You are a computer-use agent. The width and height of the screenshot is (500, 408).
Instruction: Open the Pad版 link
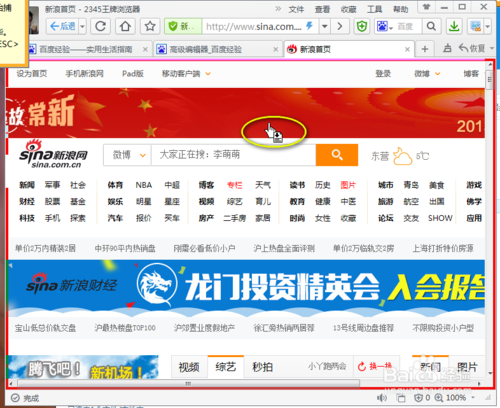(x=133, y=74)
